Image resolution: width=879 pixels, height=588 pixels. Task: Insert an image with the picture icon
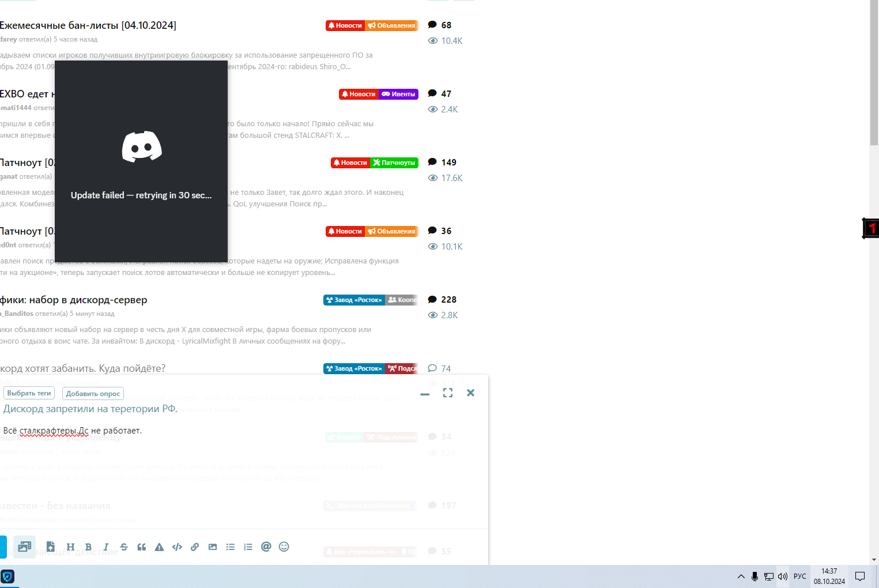point(213,547)
